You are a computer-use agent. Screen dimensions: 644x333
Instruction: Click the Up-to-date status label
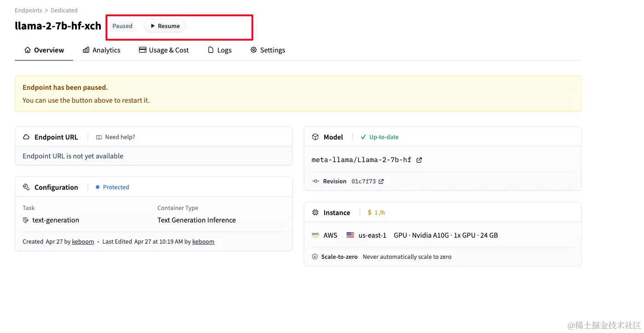(384, 137)
